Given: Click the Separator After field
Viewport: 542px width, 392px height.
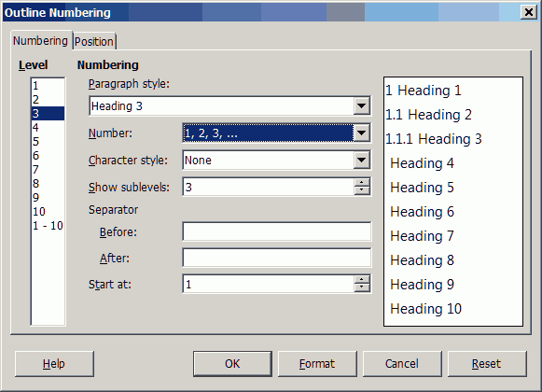Looking at the screenshot, I should 276,258.
